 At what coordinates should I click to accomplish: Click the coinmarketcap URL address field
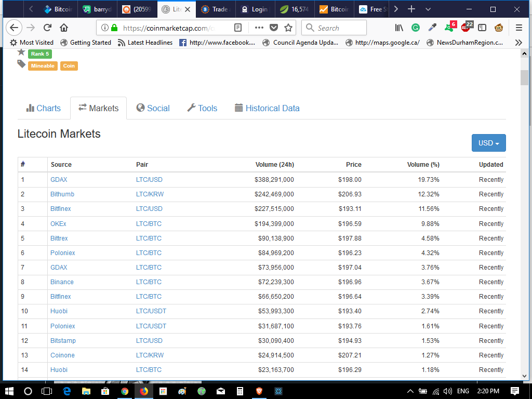[x=169, y=28]
